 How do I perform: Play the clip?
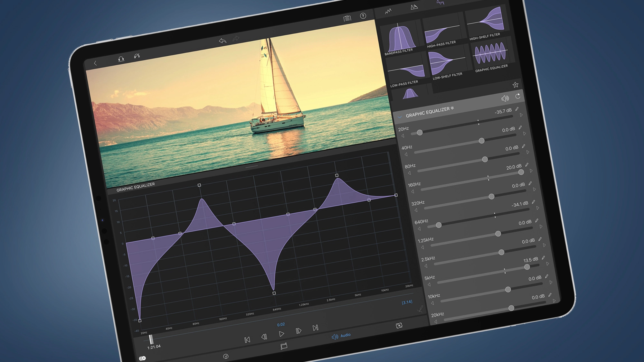(x=281, y=334)
